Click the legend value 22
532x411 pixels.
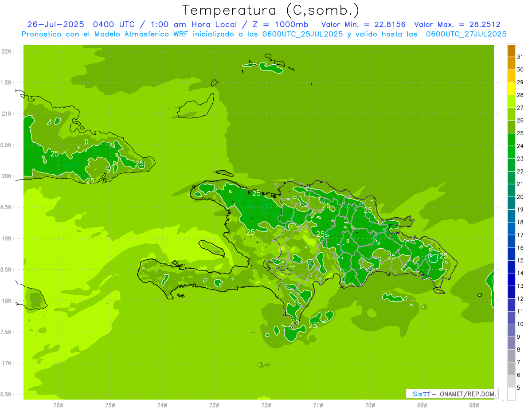[x=520, y=172]
